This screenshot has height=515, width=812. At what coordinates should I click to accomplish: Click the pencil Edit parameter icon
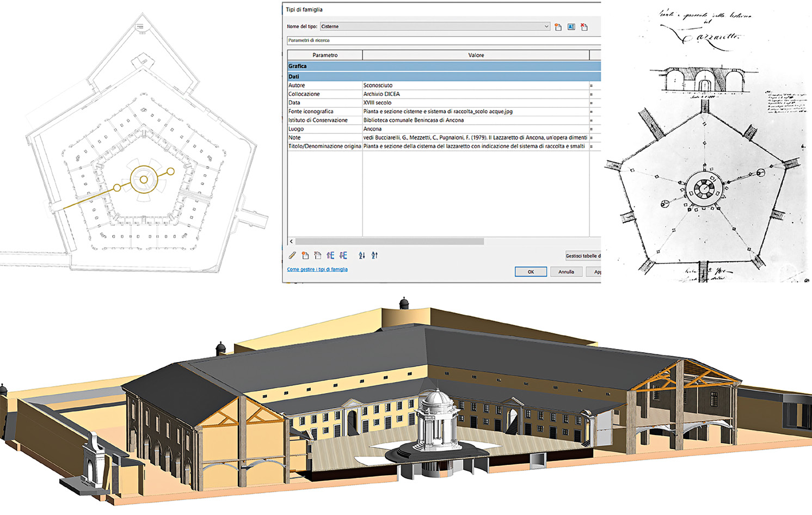[292, 255]
